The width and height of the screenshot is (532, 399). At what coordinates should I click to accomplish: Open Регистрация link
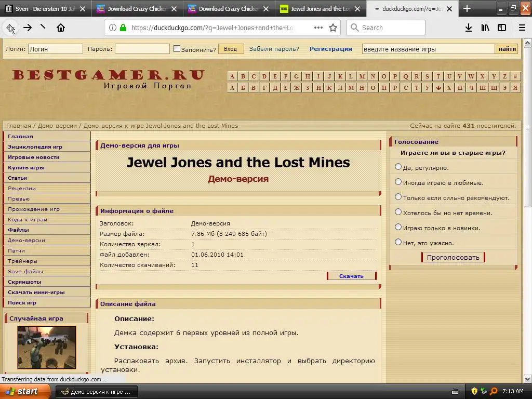pos(331,49)
